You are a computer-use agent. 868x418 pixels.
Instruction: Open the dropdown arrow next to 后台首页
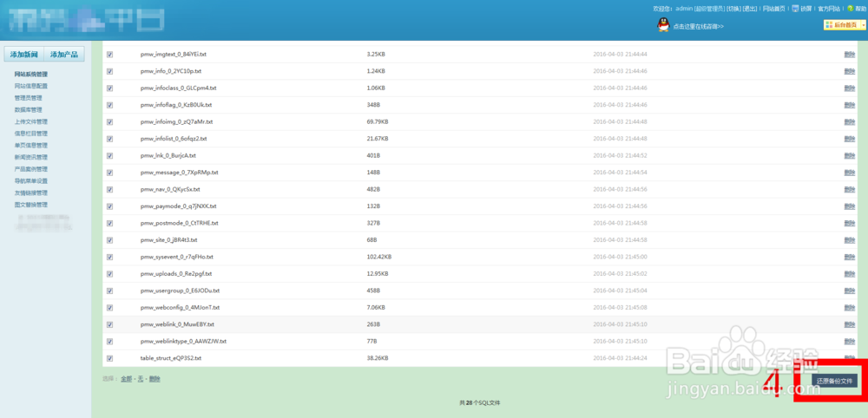[x=864, y=25]
